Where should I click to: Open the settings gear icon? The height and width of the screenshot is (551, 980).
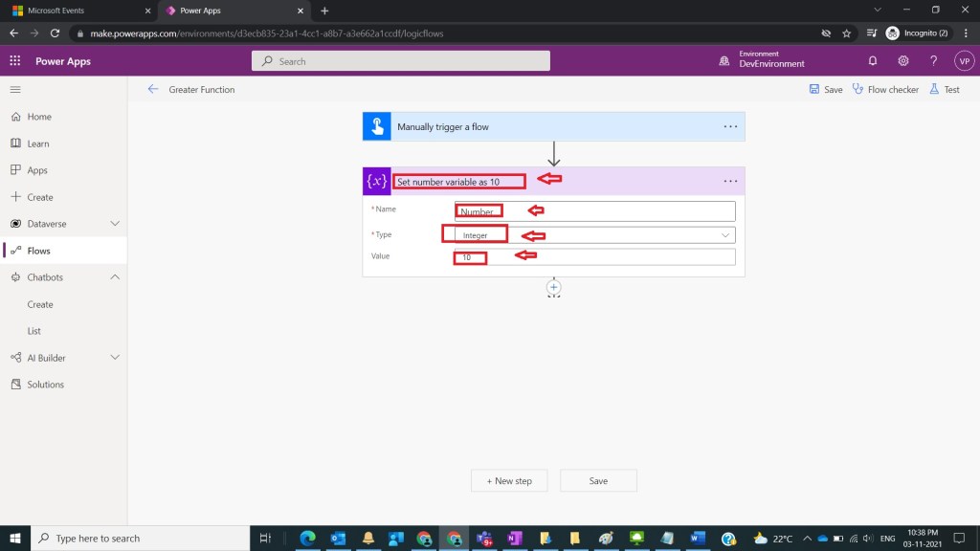(903, 60)
